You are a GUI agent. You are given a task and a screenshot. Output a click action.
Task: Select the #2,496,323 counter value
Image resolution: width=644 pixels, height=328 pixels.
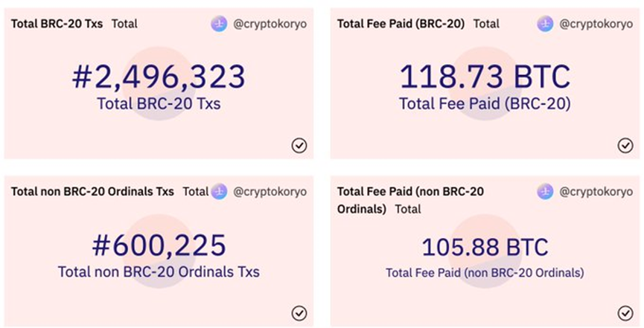[x=159, y=77]
